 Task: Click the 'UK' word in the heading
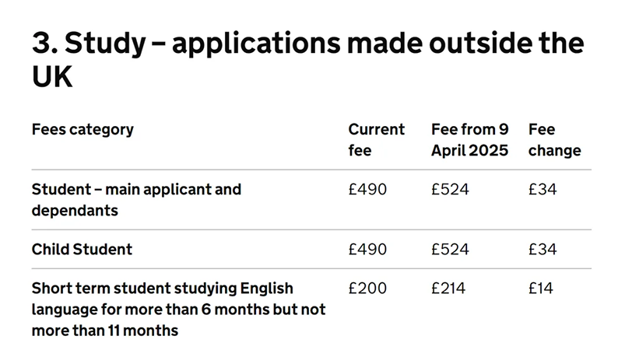pos(52,79)
